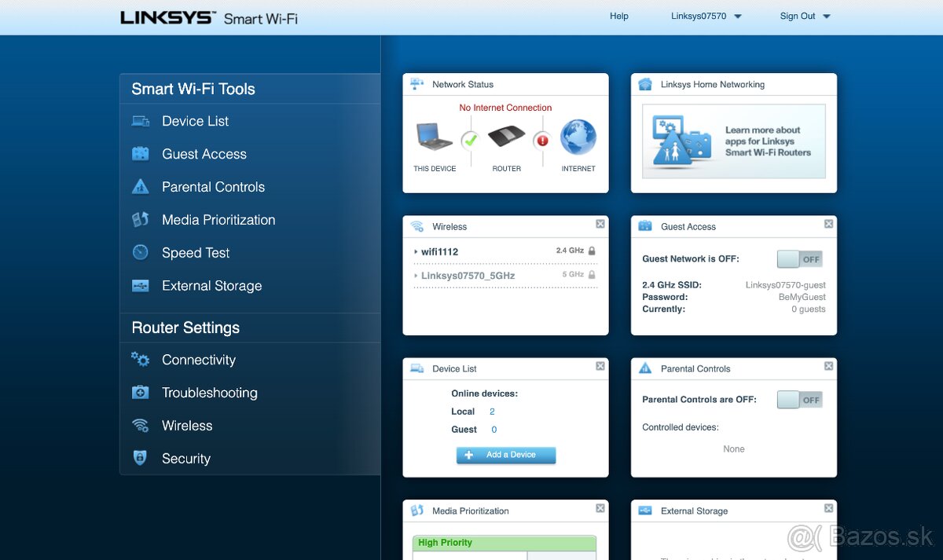Open the Sign Out dropdown arrow

[x=826, y=16]
